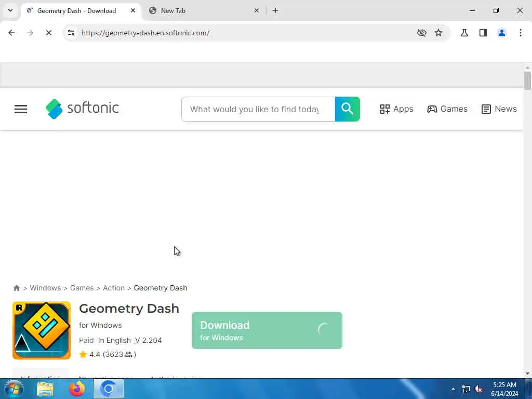Go back to previous page
The width and height of the screenshot is (532, 399).
point(11,33)
